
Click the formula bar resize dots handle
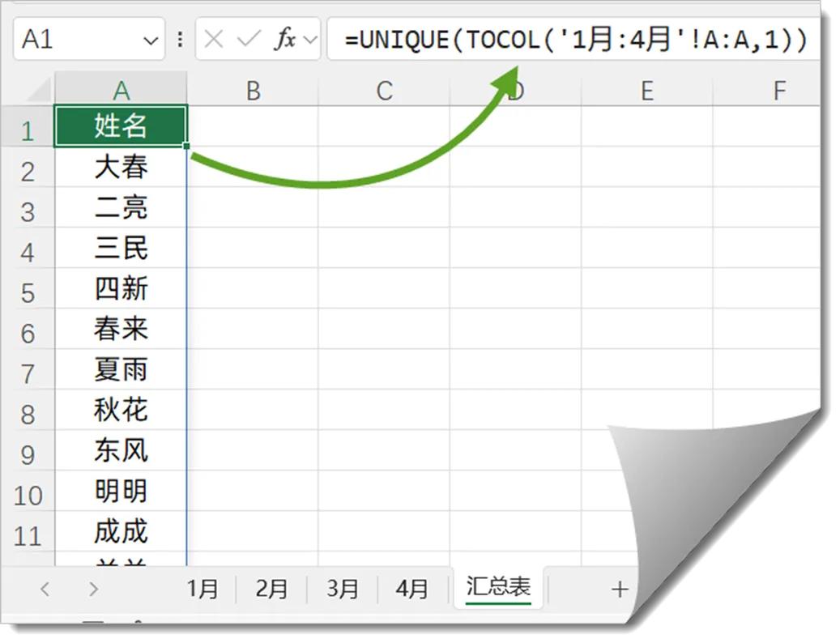[180, 39]
